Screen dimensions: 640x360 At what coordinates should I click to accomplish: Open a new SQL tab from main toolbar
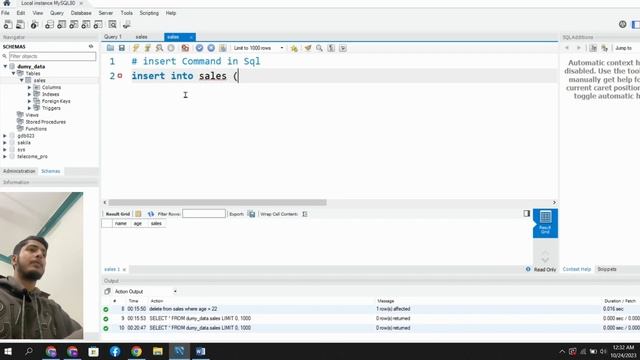click(8, 24)
